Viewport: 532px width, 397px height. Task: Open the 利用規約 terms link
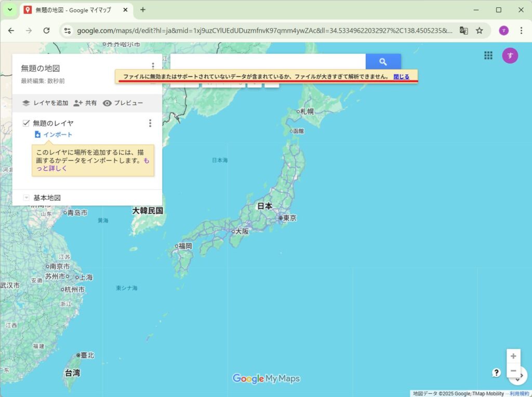coord(519,393)
